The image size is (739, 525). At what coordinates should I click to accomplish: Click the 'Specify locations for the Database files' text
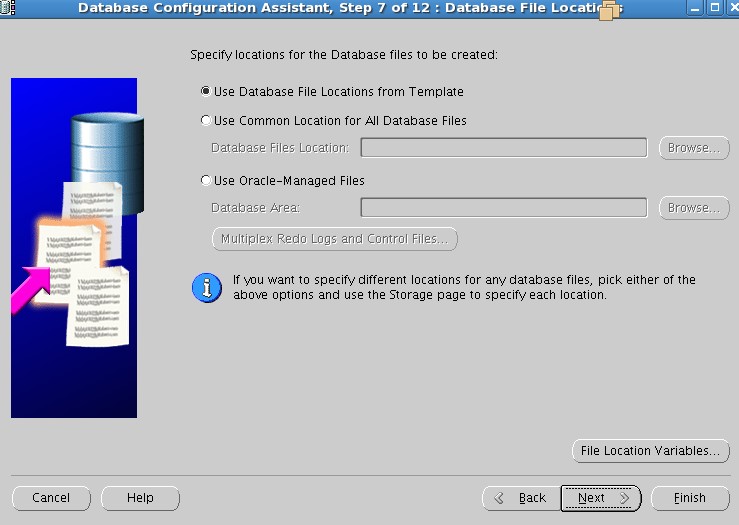[x=344, y=55]
